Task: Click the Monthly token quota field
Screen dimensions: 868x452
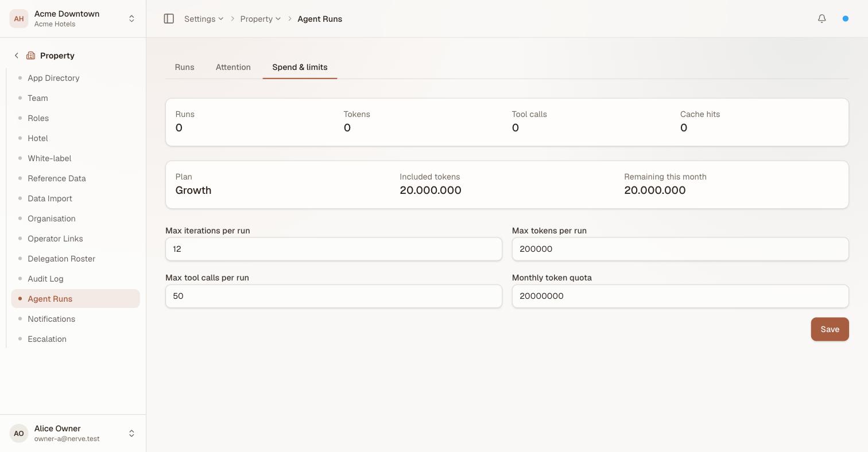Action: coord(680,296)
